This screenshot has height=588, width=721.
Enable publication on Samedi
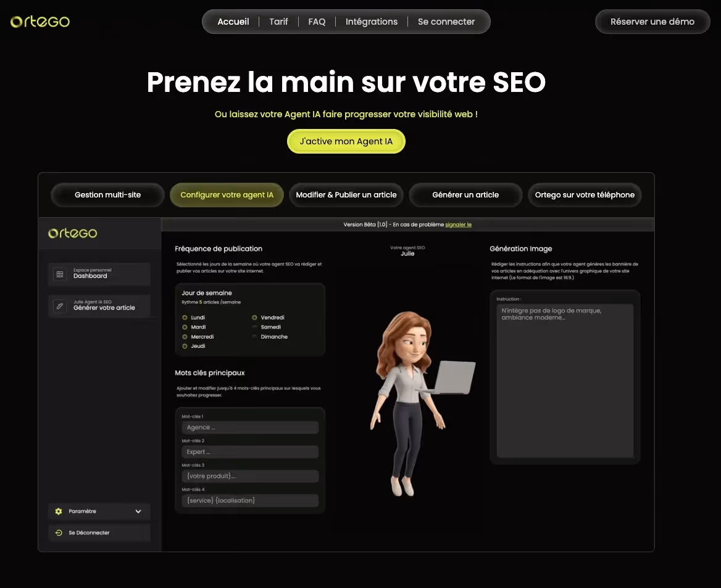255,326
